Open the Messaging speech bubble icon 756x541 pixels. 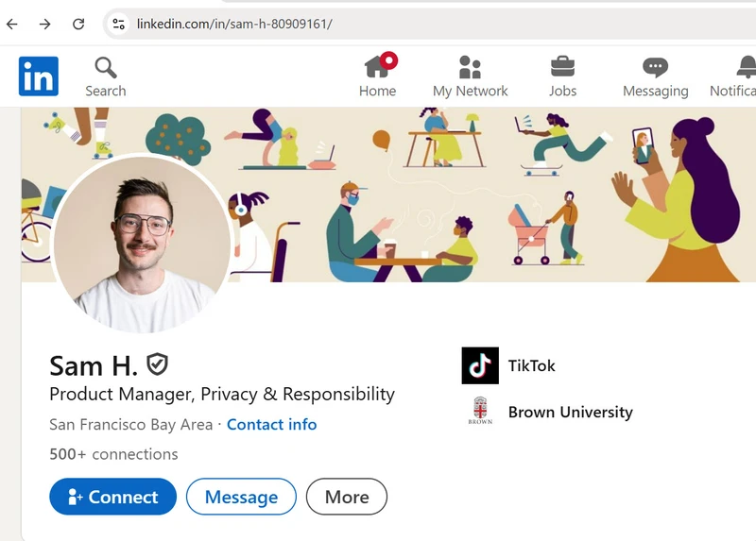point(655,68)
